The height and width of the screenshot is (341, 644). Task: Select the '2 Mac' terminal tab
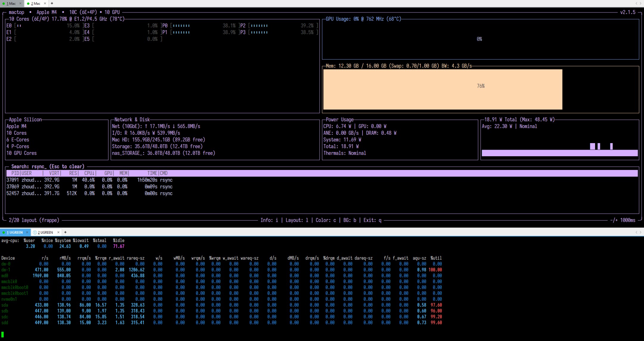36,4
